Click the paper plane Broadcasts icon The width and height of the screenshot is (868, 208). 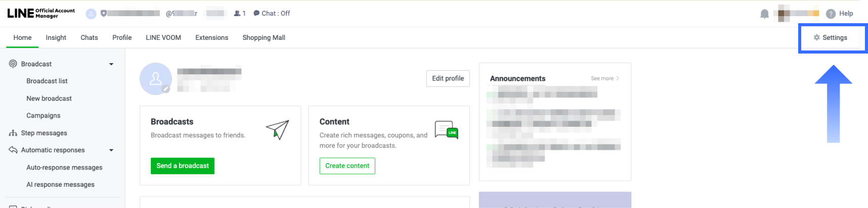click(277, 130)
